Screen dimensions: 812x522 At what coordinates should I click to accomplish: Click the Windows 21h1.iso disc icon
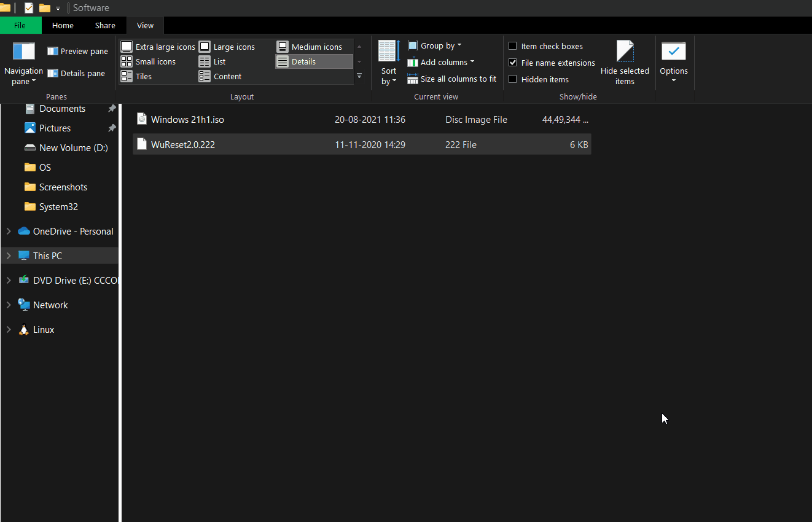pyautogui.click(x=142, y=119)
